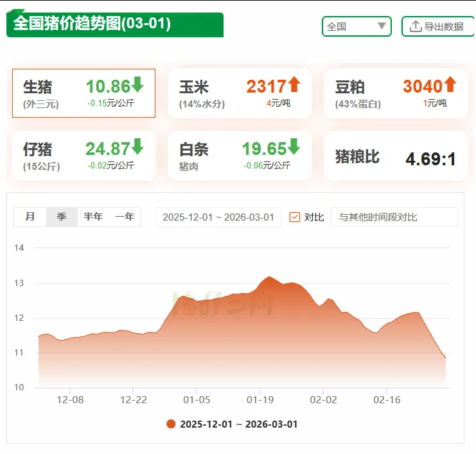The image size is (476, 454).
Task: Click the green down arrow beside 19.65
Action: point(294,147)
